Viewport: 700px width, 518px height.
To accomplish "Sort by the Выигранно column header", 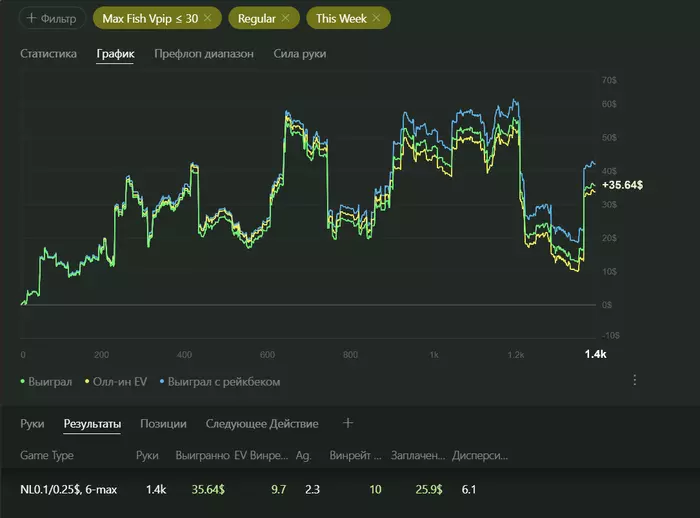I will click(202, 455).
